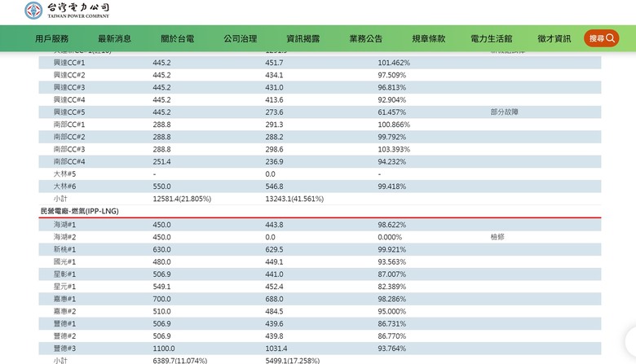Click the 101.462% value for 興達CC#1
Screen dimensions: 636x364
pyautogui.click(x=394, y=63)
